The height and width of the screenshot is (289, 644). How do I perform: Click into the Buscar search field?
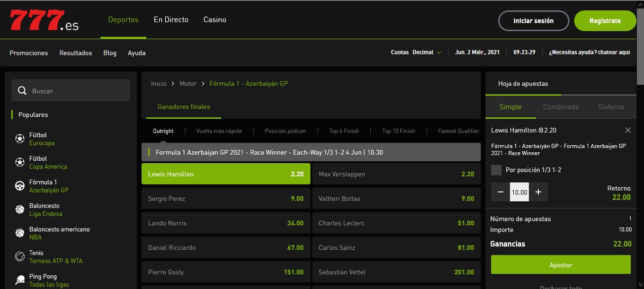click(71, 90)
